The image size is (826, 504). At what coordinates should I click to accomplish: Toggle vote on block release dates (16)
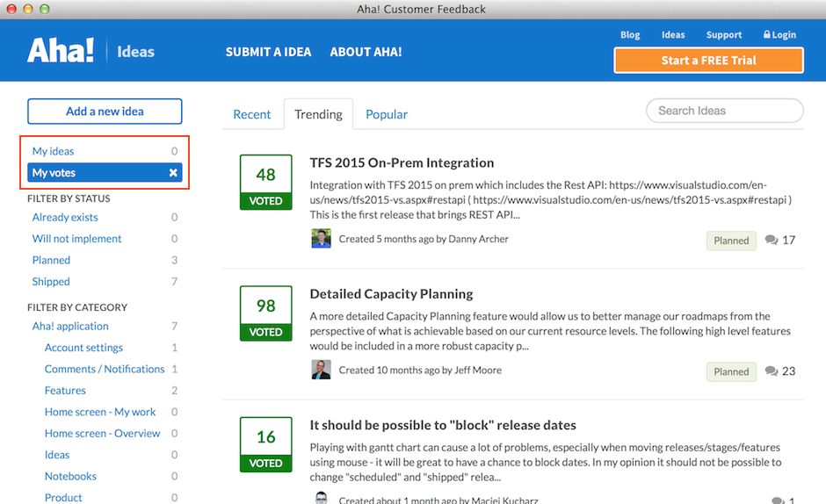pos(265,444)
